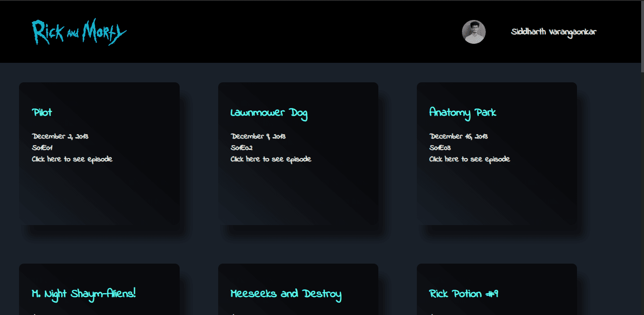Click 'Click here to see episode' on Pilot card

72,159
